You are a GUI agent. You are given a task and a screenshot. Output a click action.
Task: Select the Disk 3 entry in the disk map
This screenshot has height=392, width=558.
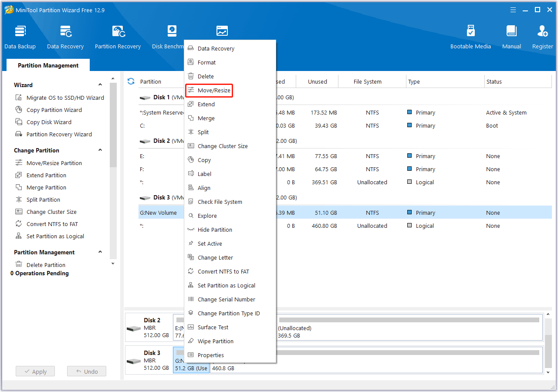[x=149, y=360]
